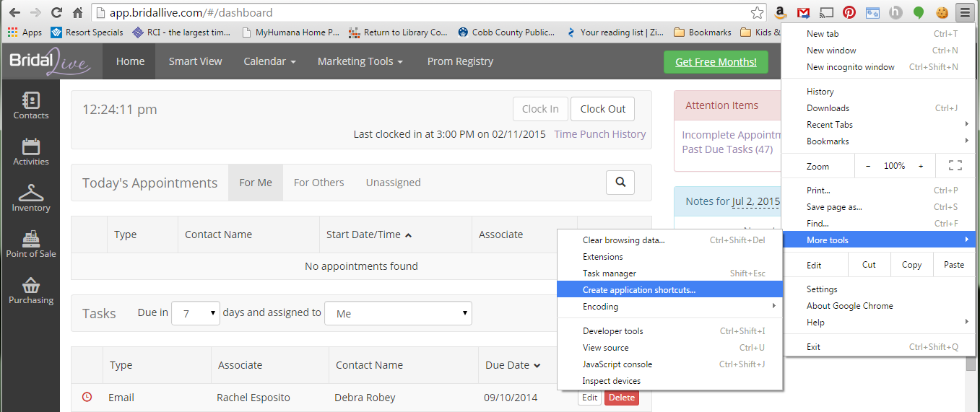This screenshot has width=980, height=412.
Task: Click the Amazon extension icon
Action: [780, 12]
